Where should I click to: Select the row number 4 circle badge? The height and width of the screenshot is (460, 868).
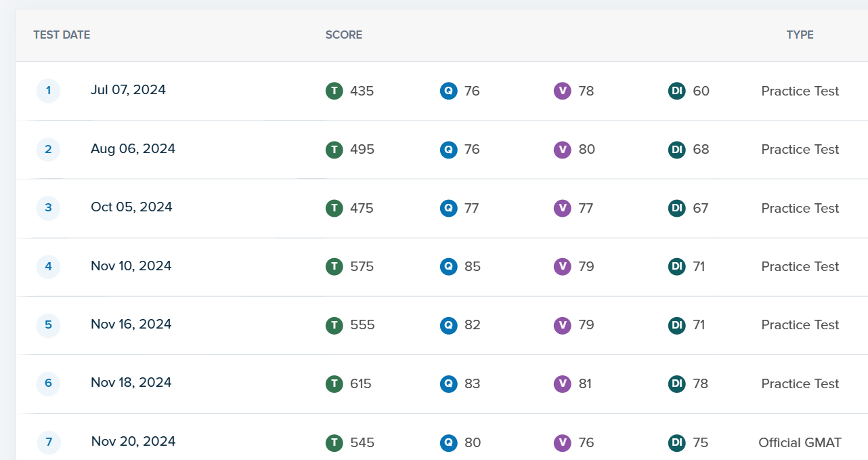48,266
